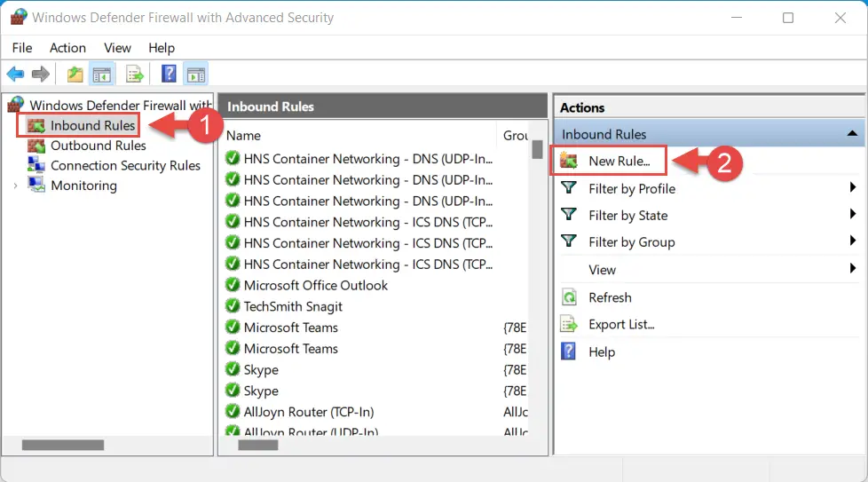The width and height of the screenshot is (868, 482).
Task: Open the View submenu arrow in Actions
Action: pos(853,268)
